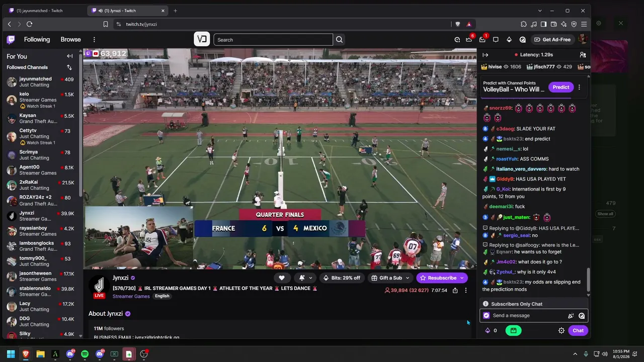Expand the Resubscribe dropdown

click(462, 278)
